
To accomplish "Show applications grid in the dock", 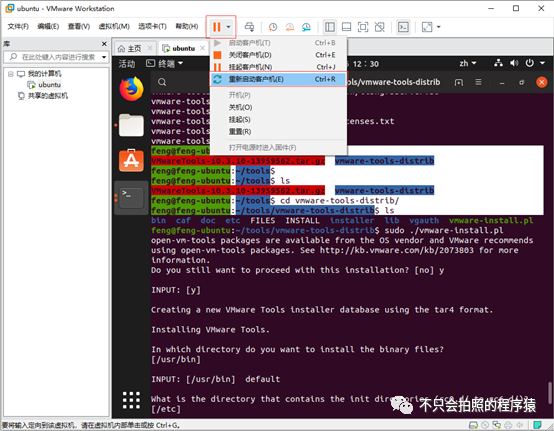I will 131,400.
